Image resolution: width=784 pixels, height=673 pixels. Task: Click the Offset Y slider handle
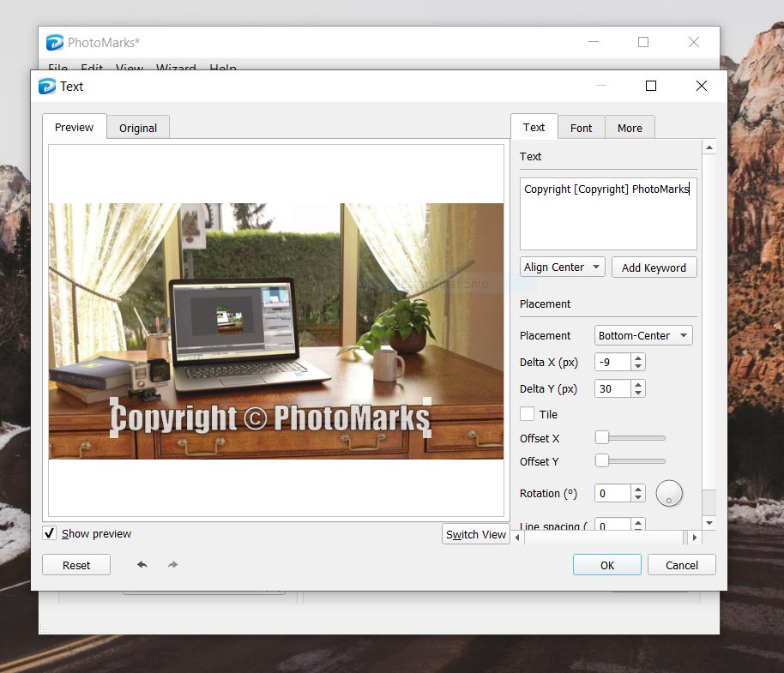(x=602, y=460)
